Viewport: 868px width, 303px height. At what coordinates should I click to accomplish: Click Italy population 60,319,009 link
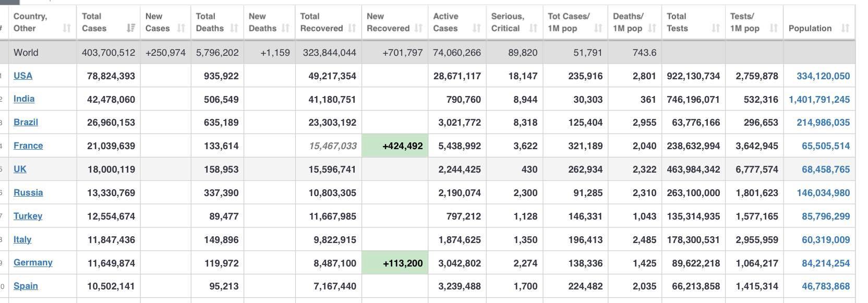coord(826,240)
